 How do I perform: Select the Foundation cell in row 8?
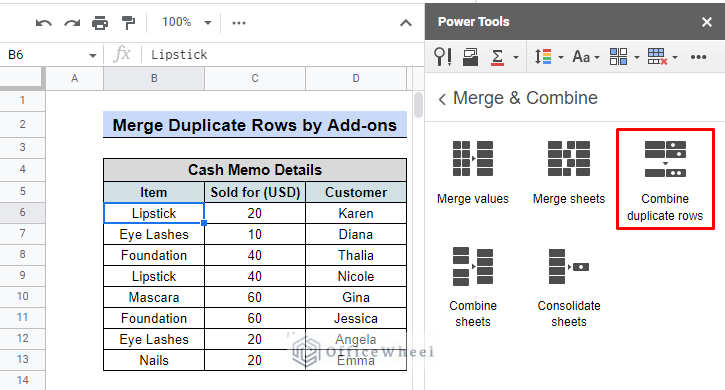[x=154, y=255]
